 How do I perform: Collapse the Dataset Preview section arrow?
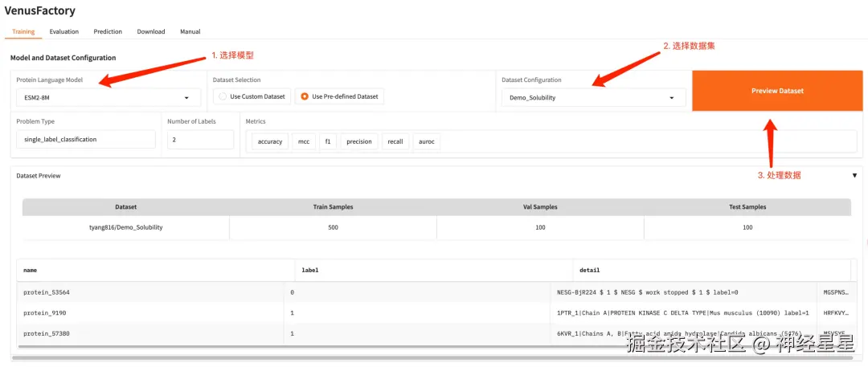tap(854, 176)
